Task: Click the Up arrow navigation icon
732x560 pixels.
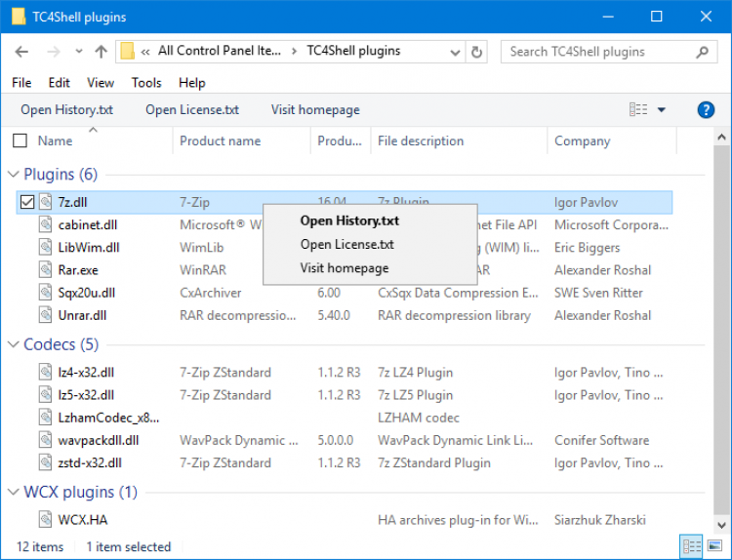Action: pyautogui.click(x=101, y=52)
